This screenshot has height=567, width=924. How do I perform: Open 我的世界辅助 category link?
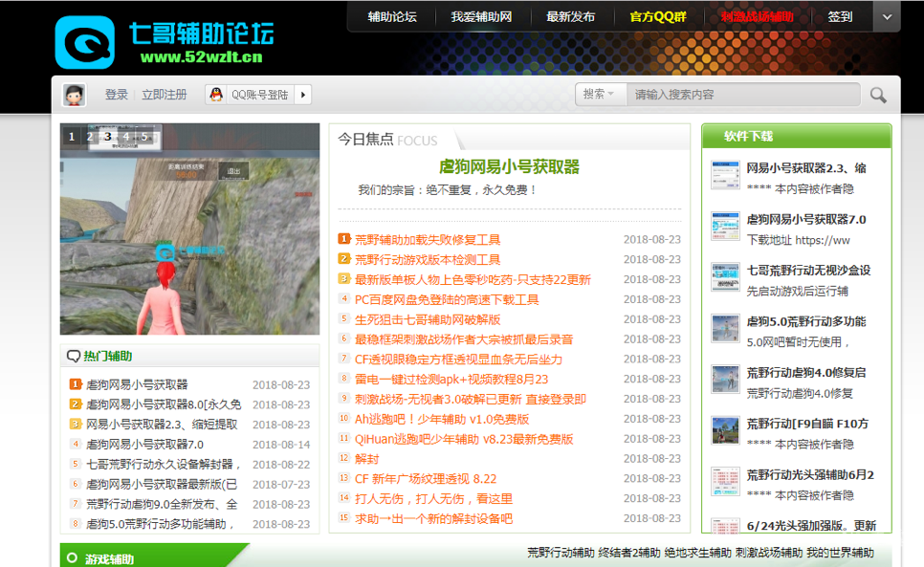pos(840,553)
